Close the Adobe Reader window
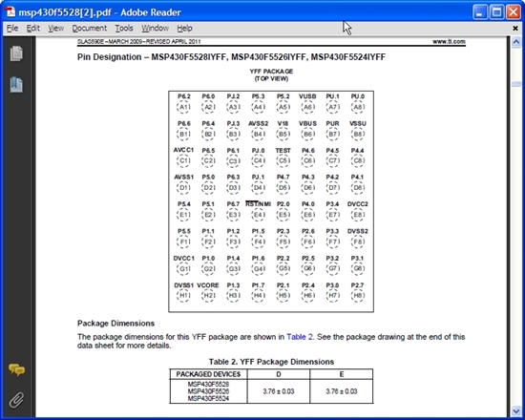The width and height of the screenshot is (525, 420). [x=514, y=12]
